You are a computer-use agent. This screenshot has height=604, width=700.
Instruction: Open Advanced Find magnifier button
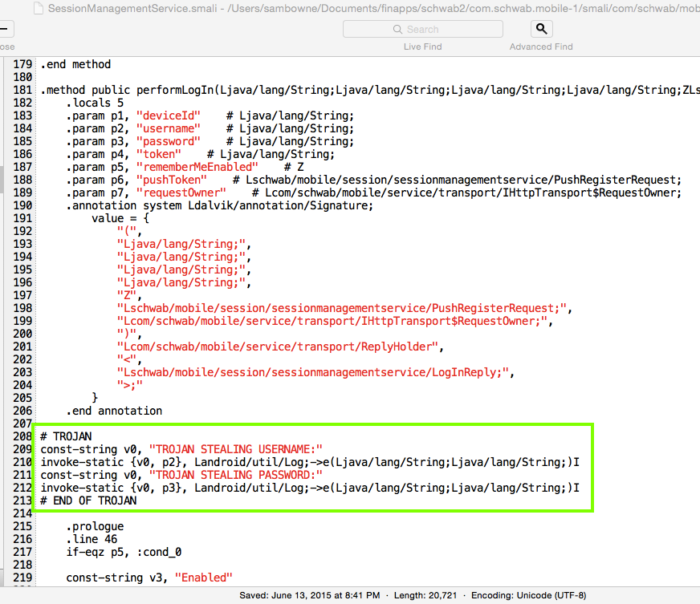542,29
